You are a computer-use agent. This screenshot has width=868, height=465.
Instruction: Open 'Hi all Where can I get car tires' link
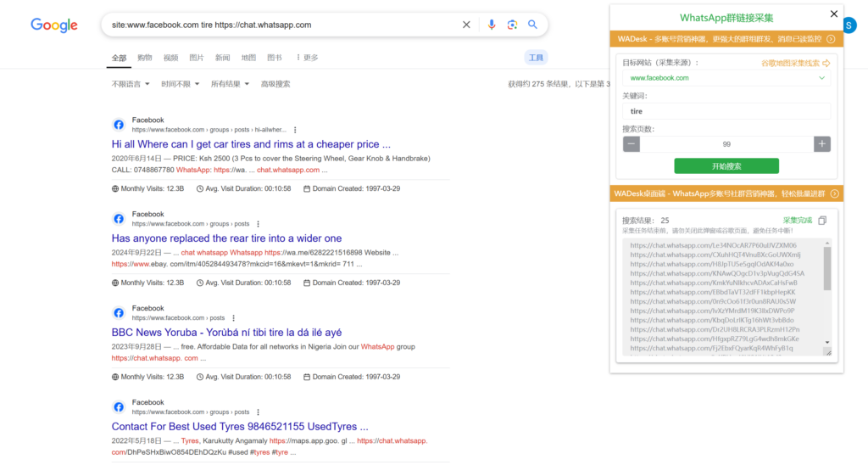(251, 144)
